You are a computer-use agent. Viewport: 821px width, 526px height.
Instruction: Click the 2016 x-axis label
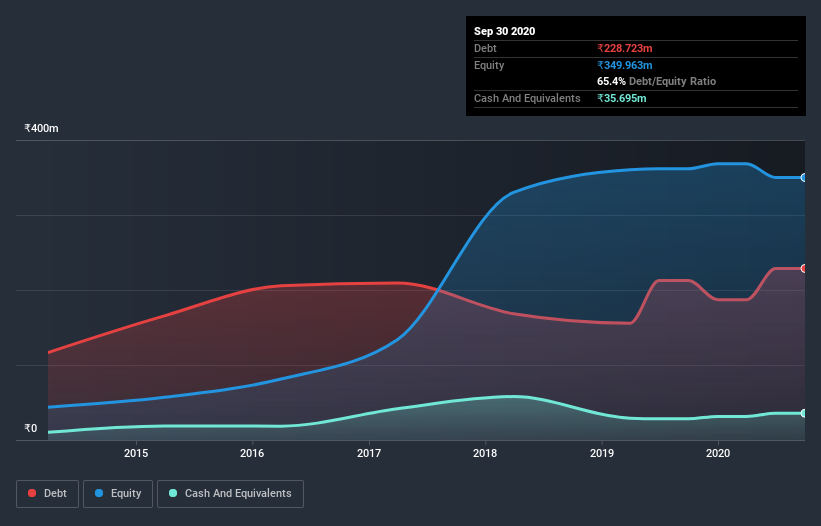pyautogui.click(x=252, y=453)
